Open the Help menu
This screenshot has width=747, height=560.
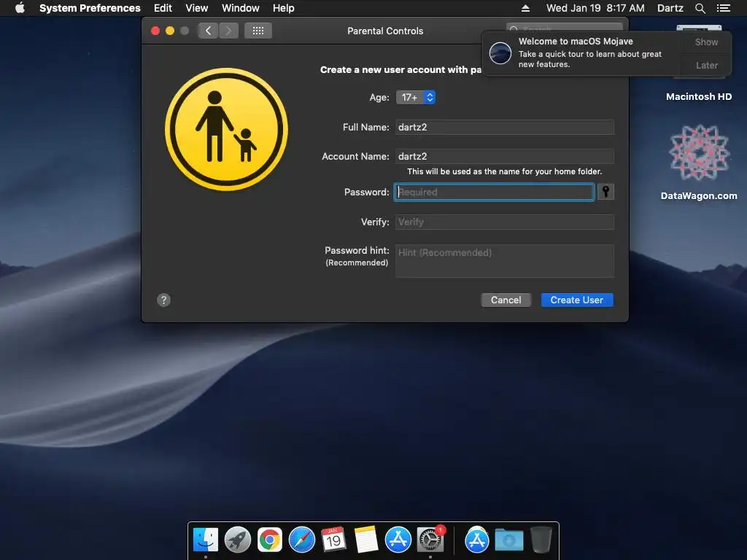click(283, 8)
